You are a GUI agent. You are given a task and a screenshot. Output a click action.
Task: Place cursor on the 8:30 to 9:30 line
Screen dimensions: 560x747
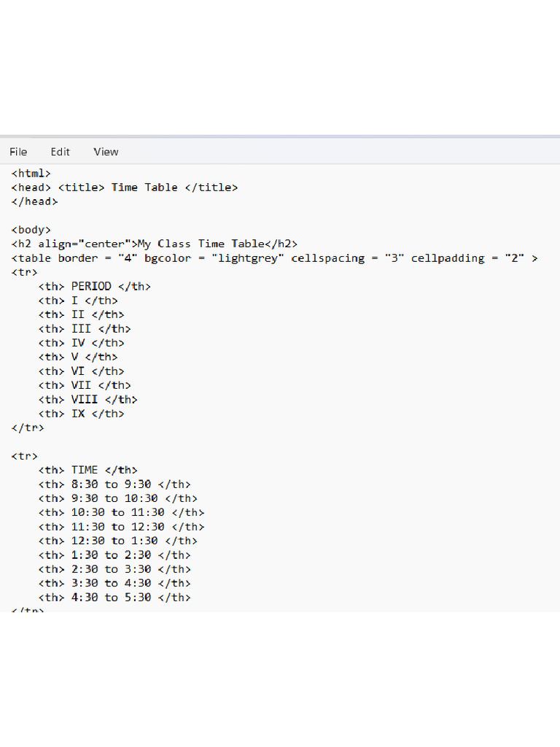point(114,484)
